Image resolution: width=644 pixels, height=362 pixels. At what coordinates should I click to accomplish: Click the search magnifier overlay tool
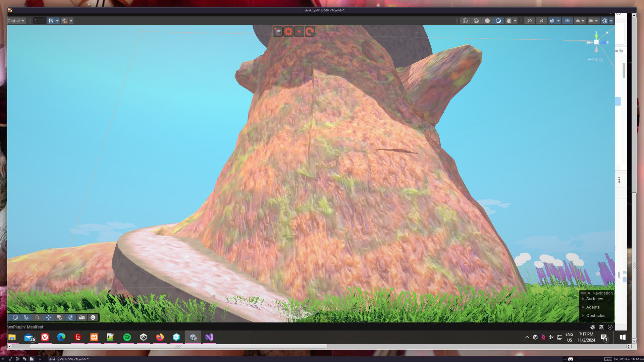click(38, 317)
